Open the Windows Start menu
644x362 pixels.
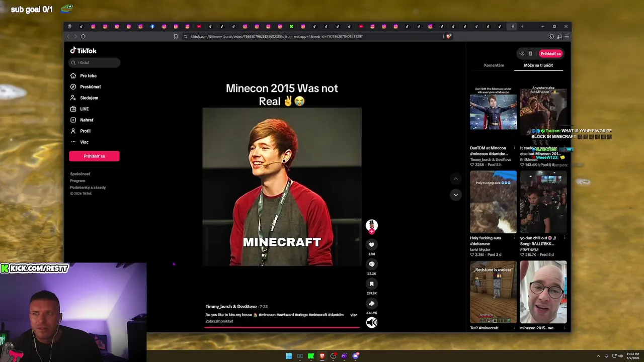coord(289,356)
